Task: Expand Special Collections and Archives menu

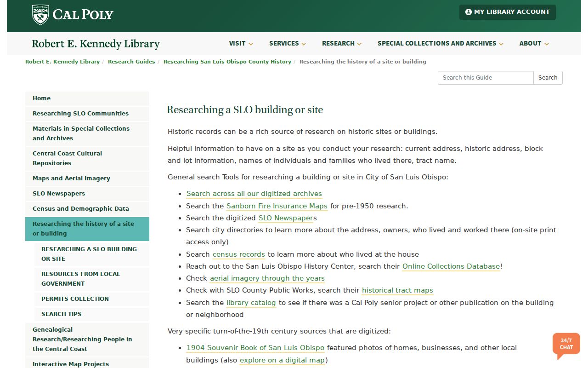Action: (441, 43)
